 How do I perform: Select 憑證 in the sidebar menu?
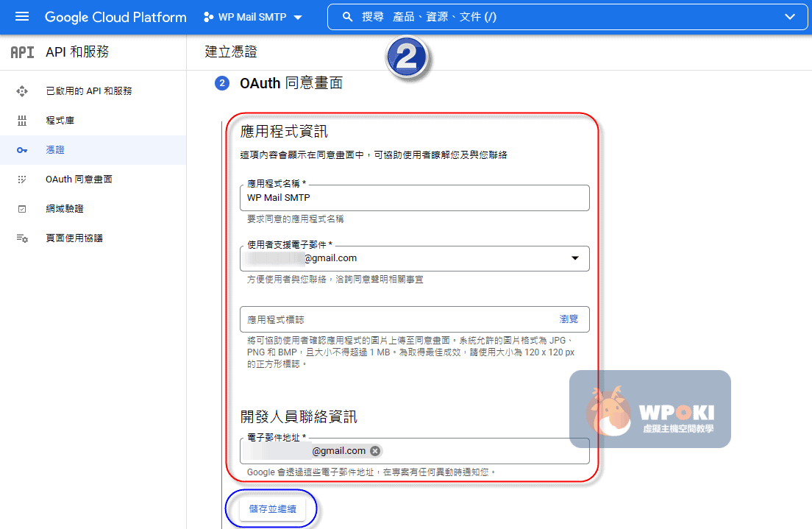55,150
